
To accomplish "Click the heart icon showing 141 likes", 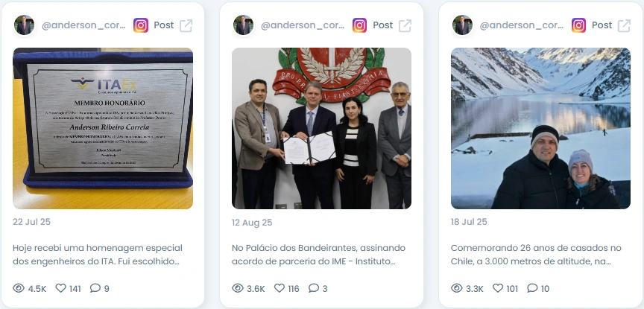I will pyautogui.click(x=61, y=288).
